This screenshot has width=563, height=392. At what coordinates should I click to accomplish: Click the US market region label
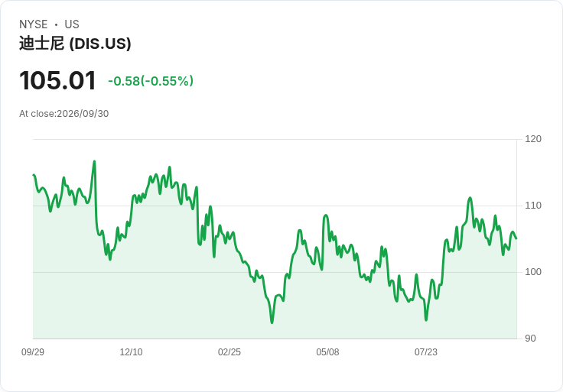click(x=72, y=24)
